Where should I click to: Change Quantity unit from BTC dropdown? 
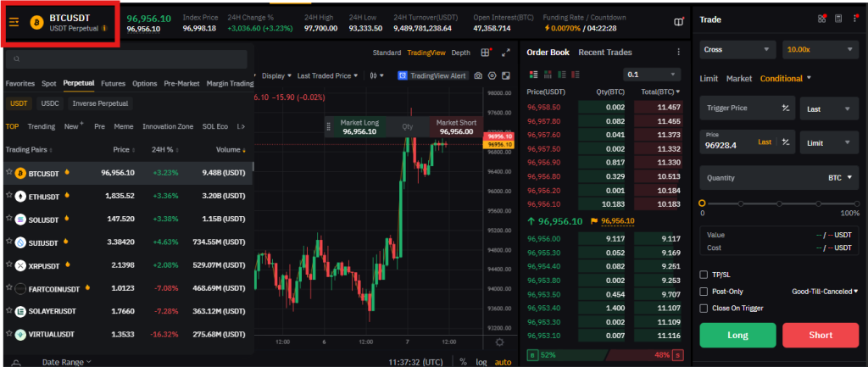(x=840, y=178)
